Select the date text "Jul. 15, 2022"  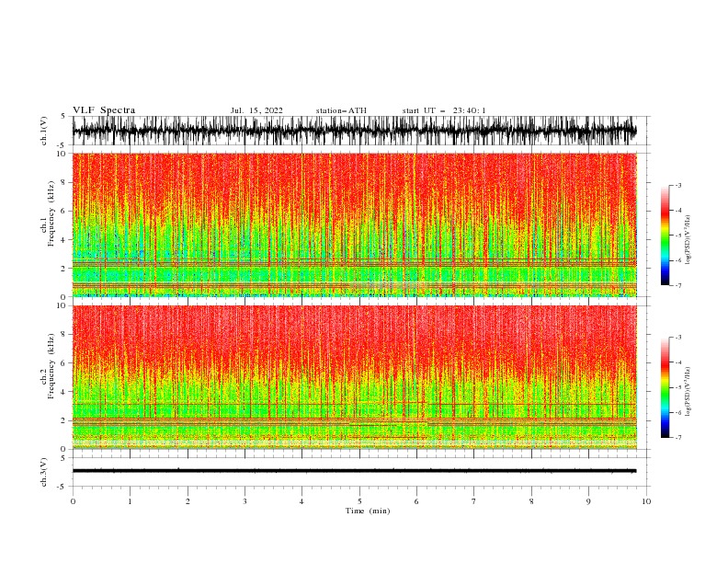256,110
